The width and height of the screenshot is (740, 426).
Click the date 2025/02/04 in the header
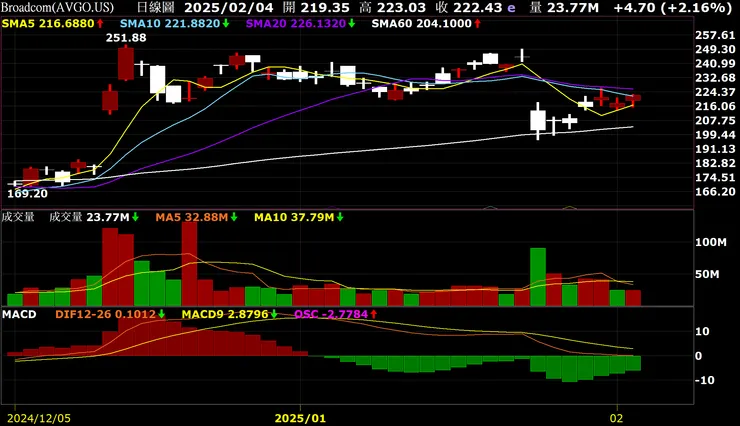(229, 8)
